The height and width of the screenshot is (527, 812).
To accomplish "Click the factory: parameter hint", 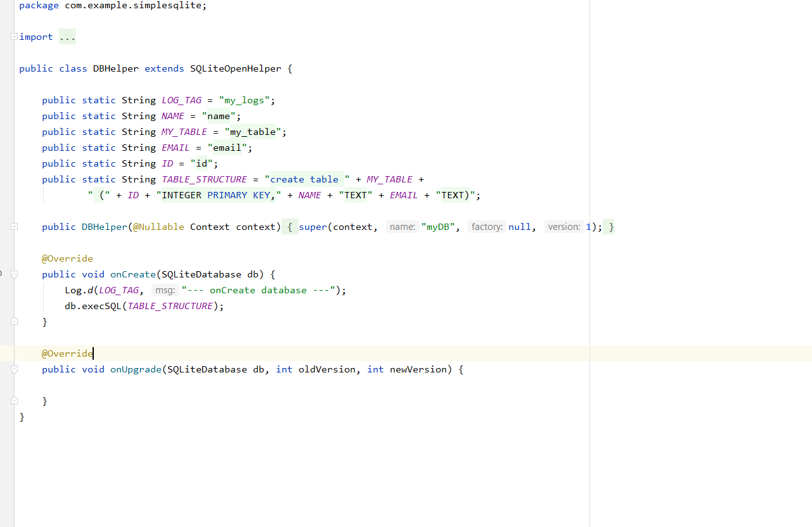I will tap(487, 227).
